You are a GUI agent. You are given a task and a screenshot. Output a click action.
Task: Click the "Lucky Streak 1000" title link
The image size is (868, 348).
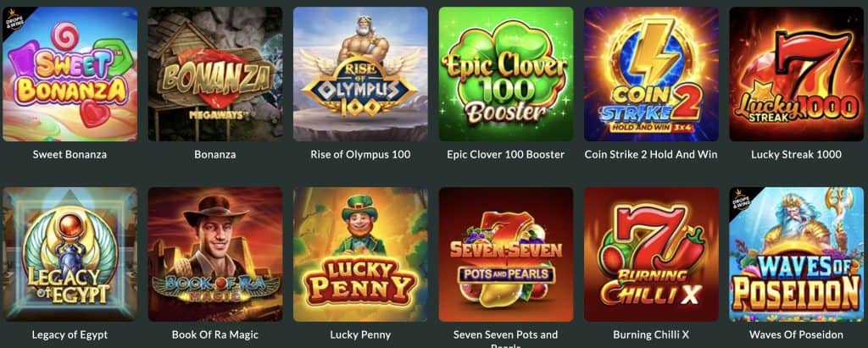pos(796,154)
